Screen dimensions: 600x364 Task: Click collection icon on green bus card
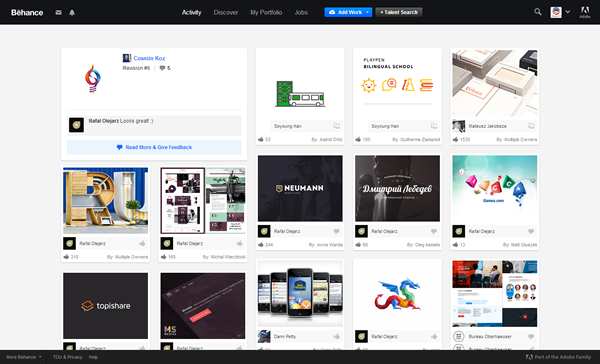coord(336,126)
